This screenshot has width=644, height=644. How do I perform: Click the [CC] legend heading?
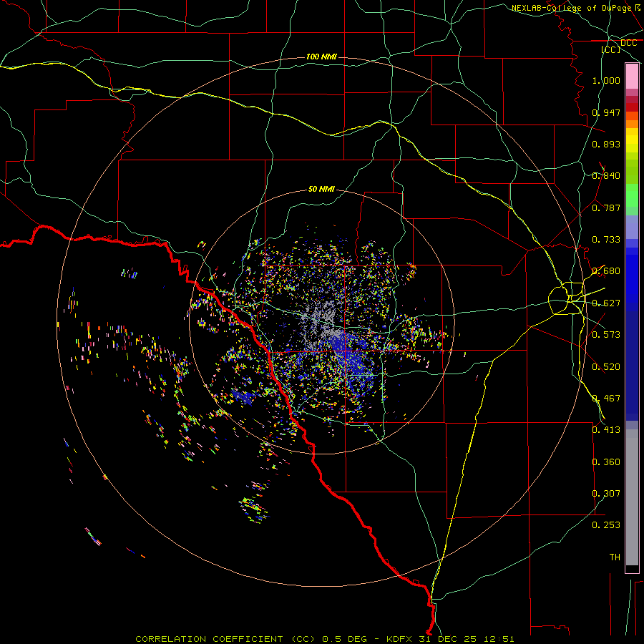pyautogui.click(x=611, y=49)
